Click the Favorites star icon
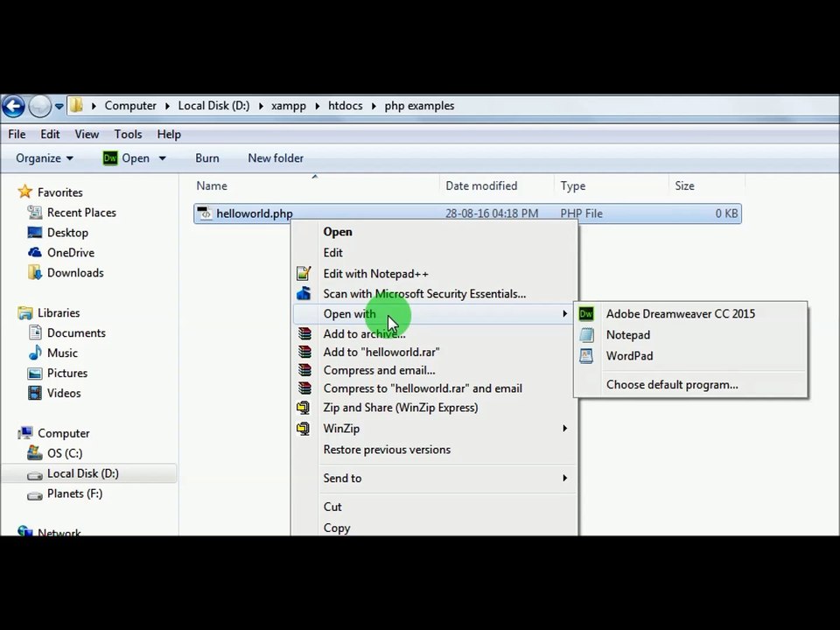The height and width of the screenshot is (630, 840). click(x=24, y=192)
